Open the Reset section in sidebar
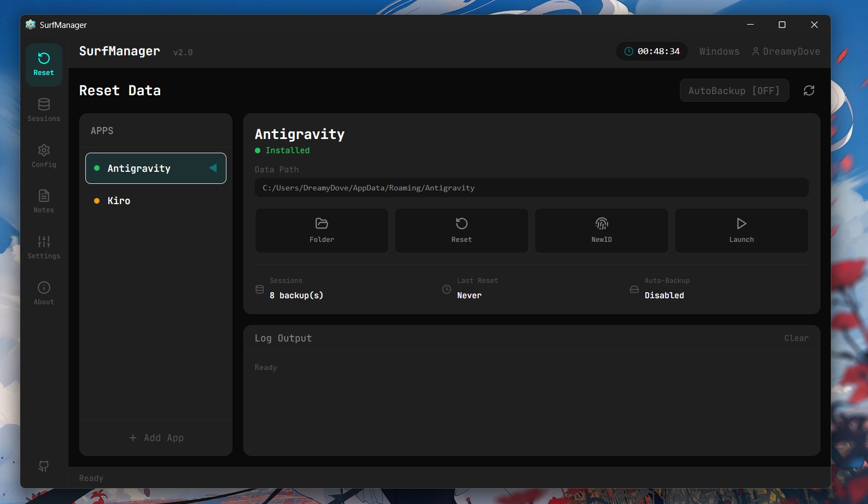 44,65
